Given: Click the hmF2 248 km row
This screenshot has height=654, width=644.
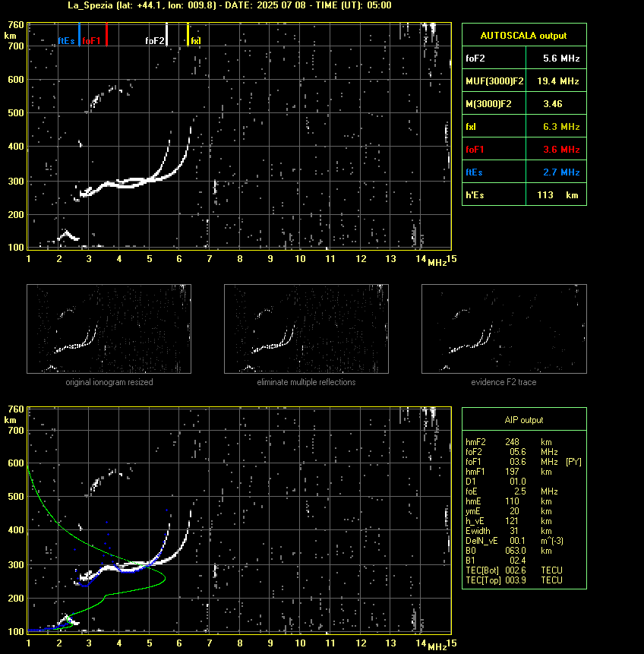Looking at the screenshot, I should (x=509, y=442).
